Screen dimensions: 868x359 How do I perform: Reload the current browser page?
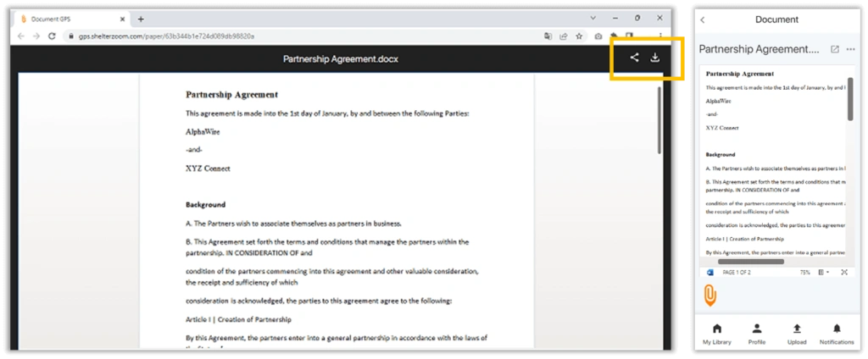point(52,36)
